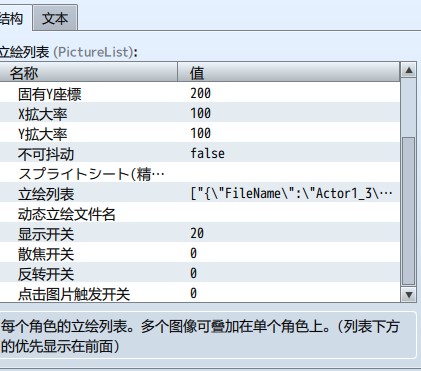Select the value 0 of 反转开关

point(194,273)
